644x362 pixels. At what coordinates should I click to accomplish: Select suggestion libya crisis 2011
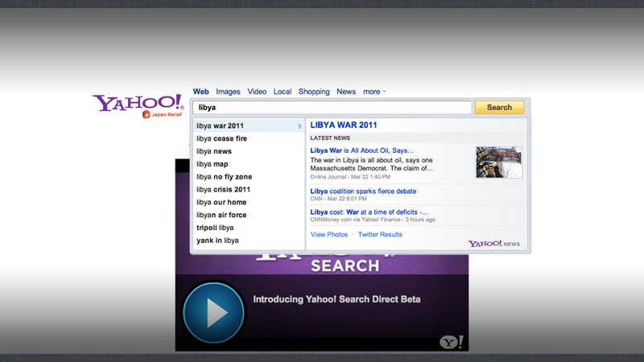(249, 189)
